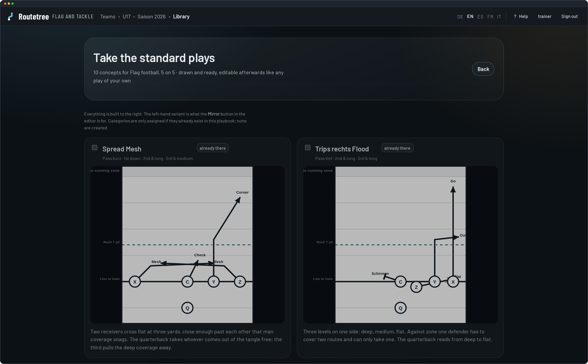The width and height of the screenshot is (588, 364).
Task: Click Trips rechts Flood play title
Action: point(342,149)
